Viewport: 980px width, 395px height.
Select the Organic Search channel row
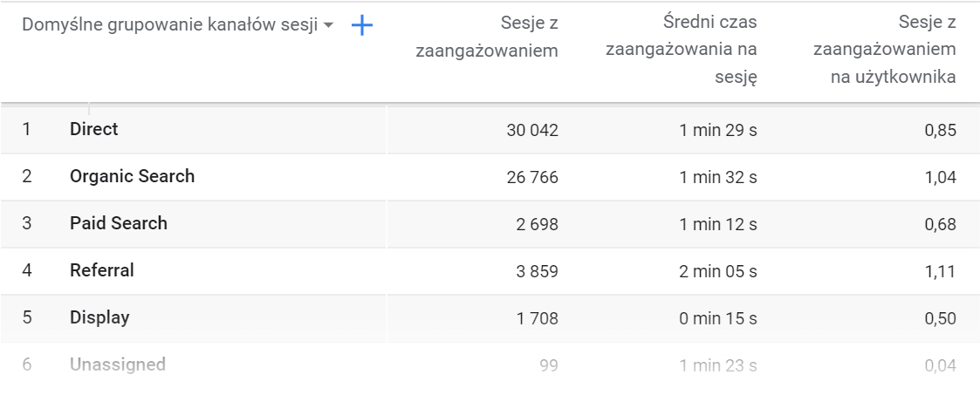132,176
